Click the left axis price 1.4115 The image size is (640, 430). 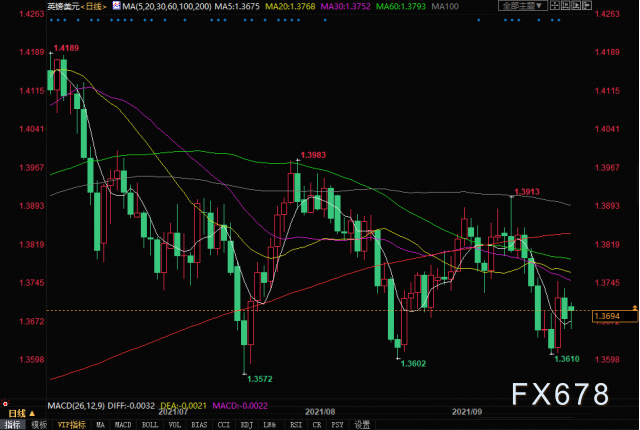coord(32,91)
